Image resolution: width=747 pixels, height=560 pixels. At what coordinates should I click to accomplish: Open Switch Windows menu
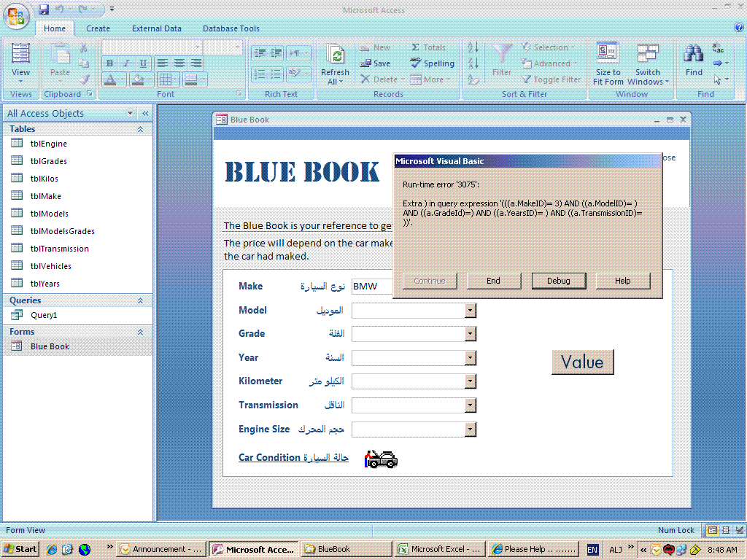pyautogui.click(x=648, y=64)
